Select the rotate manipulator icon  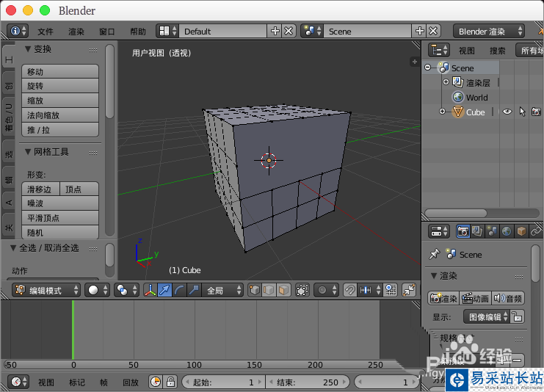[x=179, y=290]
